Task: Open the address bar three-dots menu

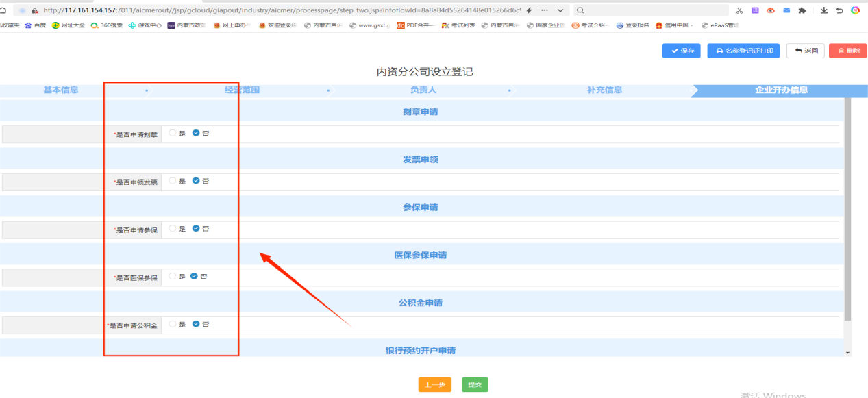Action: click(x=545, y=10)
